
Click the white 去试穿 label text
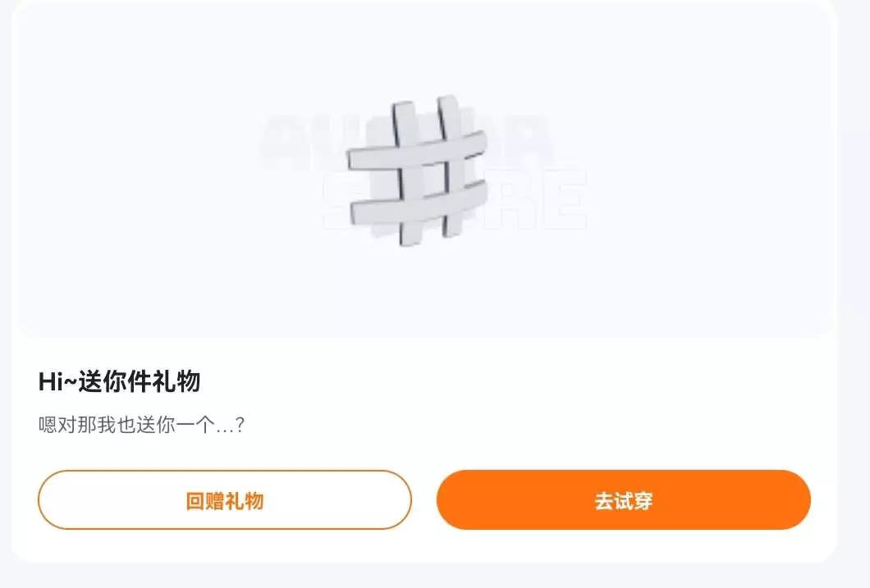[624, 500]
